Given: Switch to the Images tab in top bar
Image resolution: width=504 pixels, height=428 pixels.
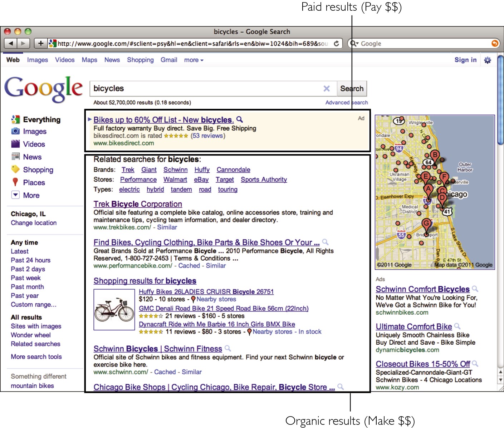Looking at the screenshot, I should click(37, 60).
